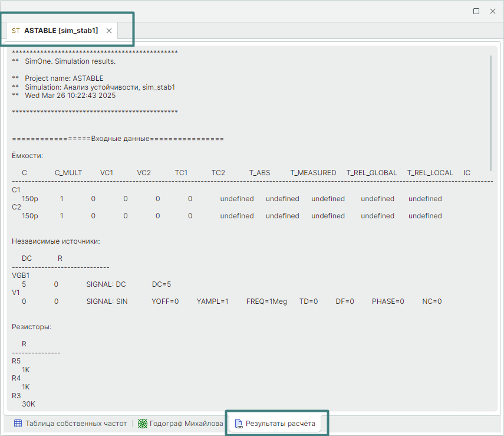Click the table grid icon for eigenfrequencies
This screenshot has height=436, width=504.
click(18, 424)
